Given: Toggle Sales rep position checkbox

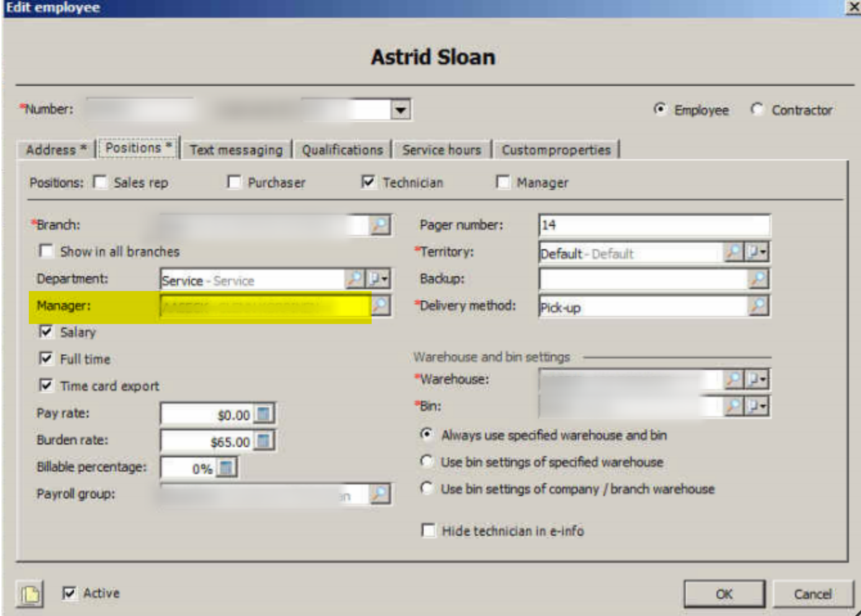Looking at the screenshot, I should coord(100,182).
